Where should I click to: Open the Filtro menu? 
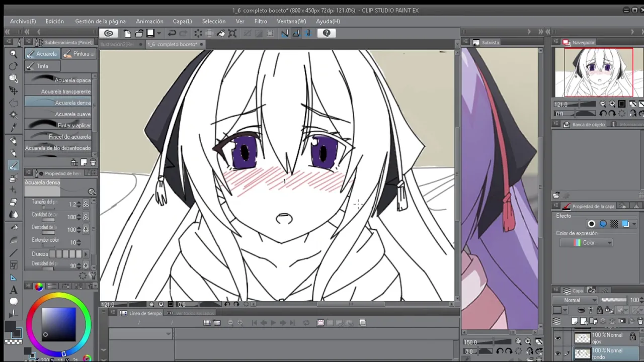click(x=261, y=22)
